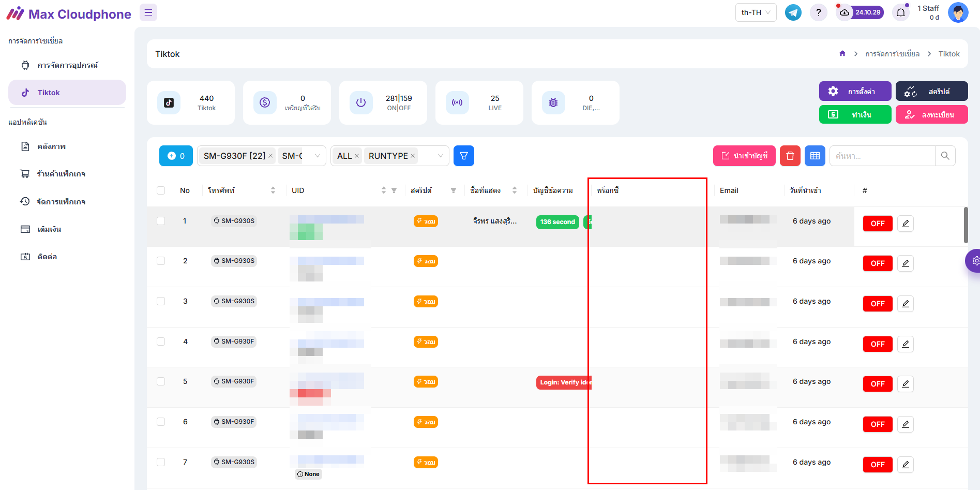Click the Tiktok 440 stat card icon
This screenshot has width=980, height=490.
tap(169, 102)
